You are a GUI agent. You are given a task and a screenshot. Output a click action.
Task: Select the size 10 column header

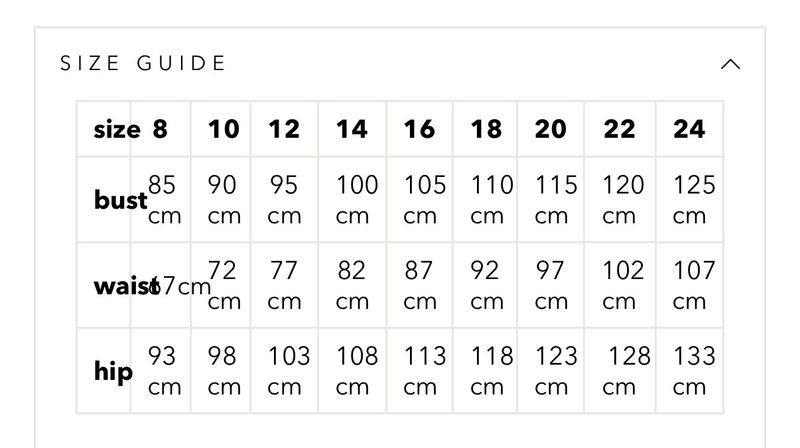(223, 129)
